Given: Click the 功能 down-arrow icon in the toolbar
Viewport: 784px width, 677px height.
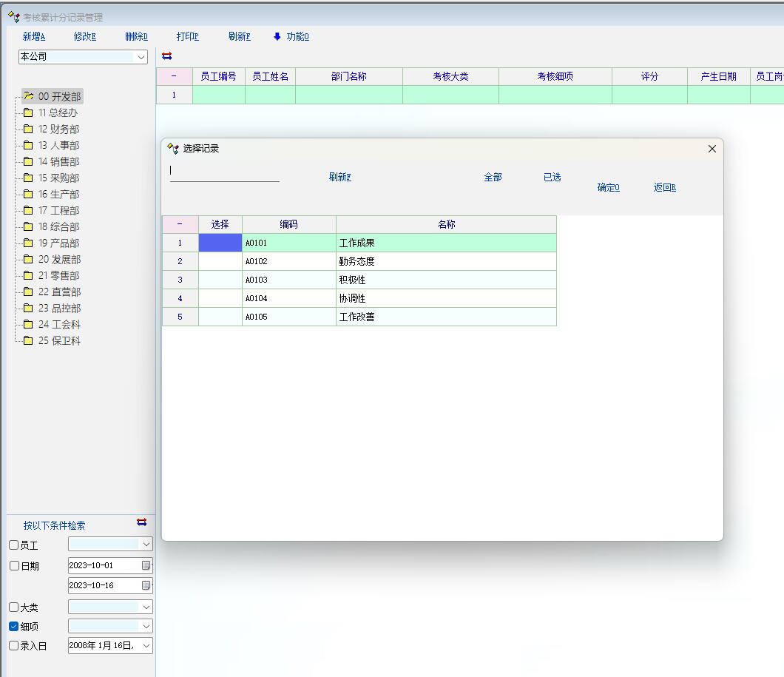Looking at the screenshot, I should click(277, 36).
